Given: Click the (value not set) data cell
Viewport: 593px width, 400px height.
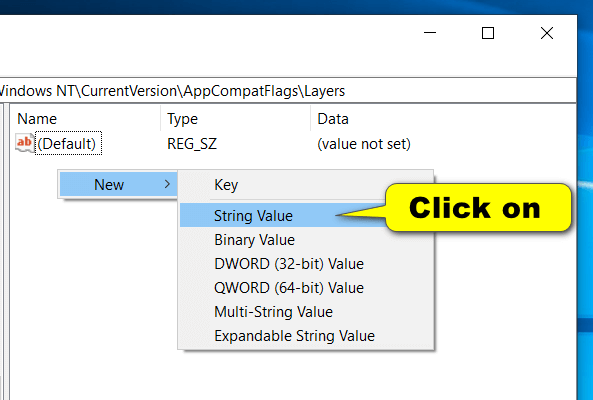Looking at the screenshot, I should click(x=364, y=144).
